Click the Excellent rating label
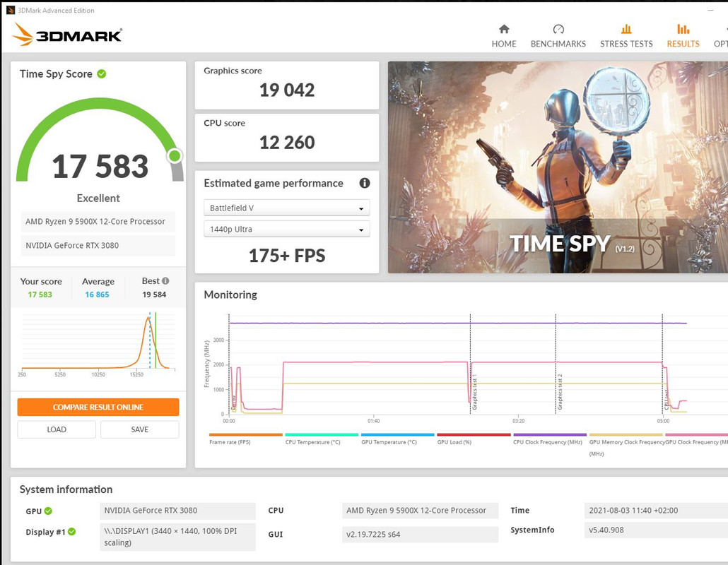Screen dimensions: 728x565 98,198
